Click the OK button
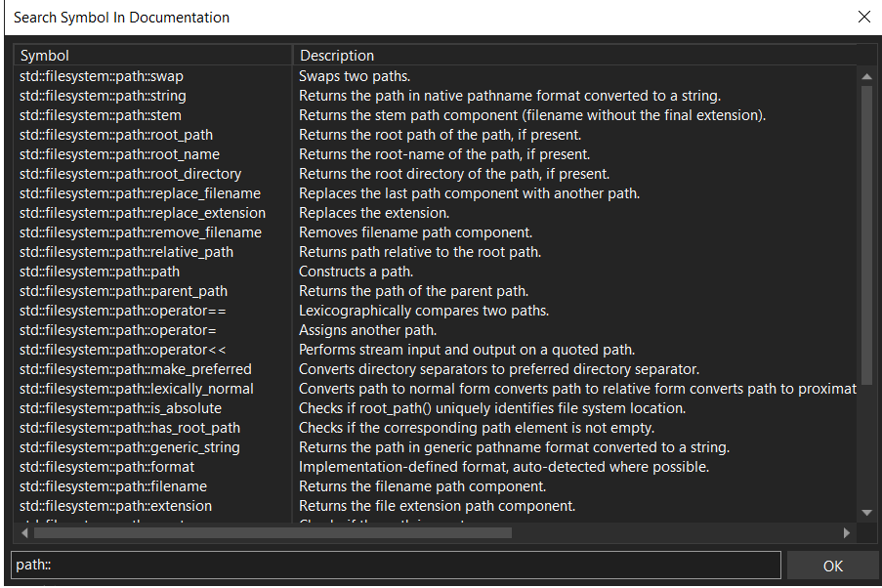The image size is (882, 588). coord(832,566)
